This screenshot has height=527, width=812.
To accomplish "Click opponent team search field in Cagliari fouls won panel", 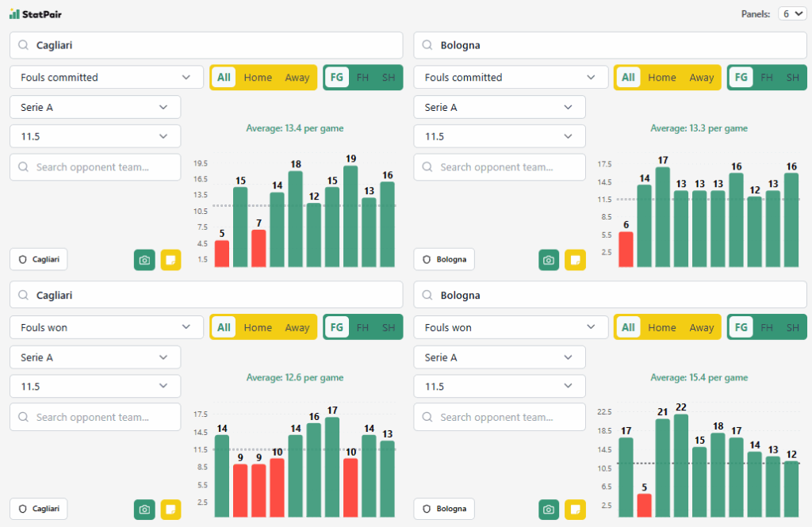I will [95, 417].
